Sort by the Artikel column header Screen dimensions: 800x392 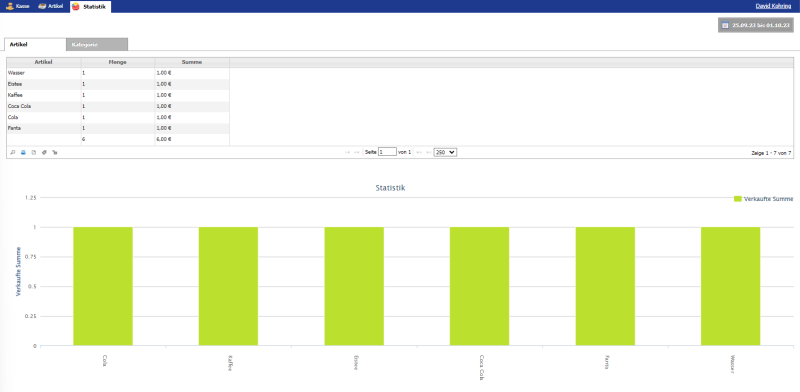click(x=43, y=62)
